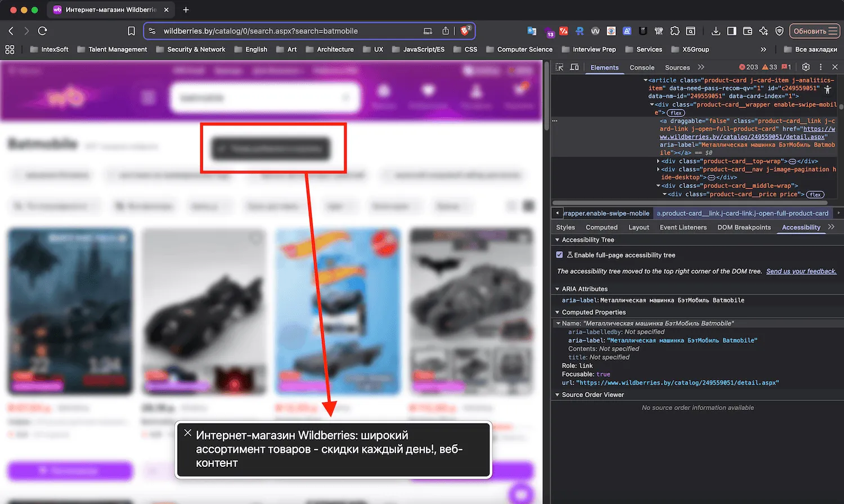844x504 pixels.
Task: Open the Computer Science bookmarks folder
Action: 524,49
